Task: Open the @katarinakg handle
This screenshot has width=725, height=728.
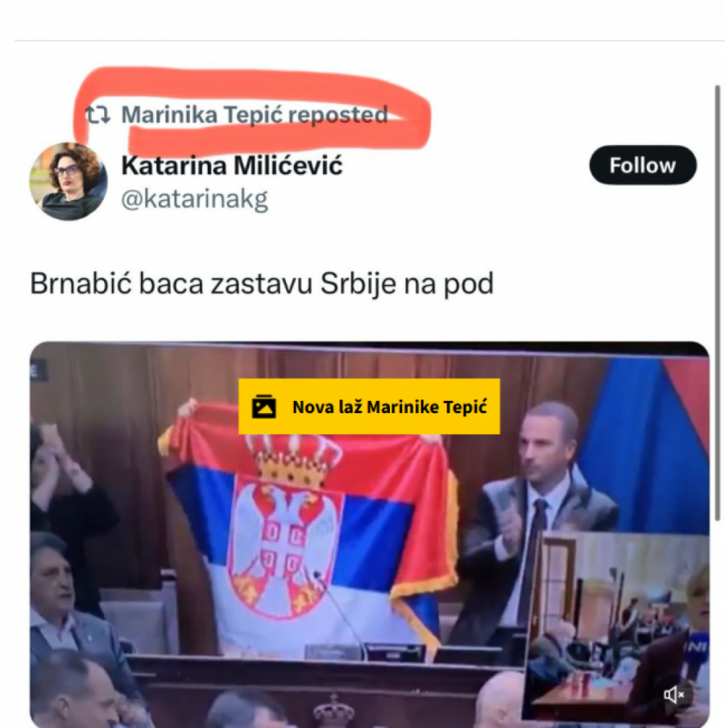Action: coord(195,200)
